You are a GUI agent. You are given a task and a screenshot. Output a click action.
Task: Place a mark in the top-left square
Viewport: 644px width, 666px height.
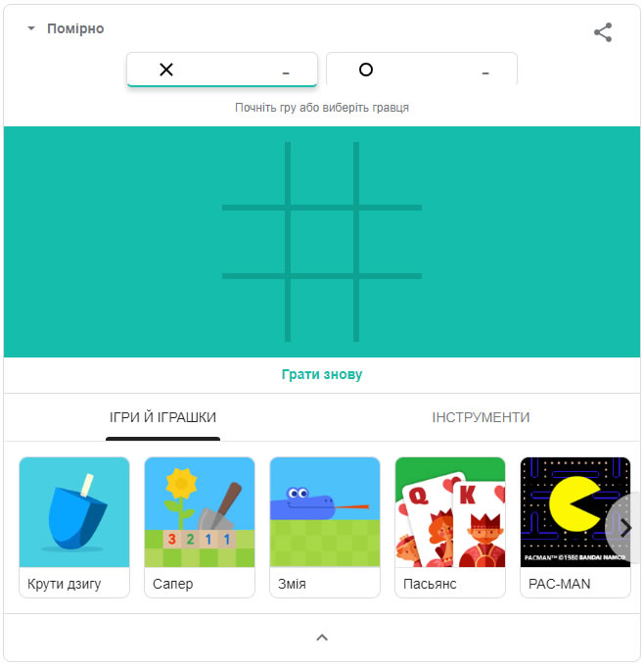253,173
